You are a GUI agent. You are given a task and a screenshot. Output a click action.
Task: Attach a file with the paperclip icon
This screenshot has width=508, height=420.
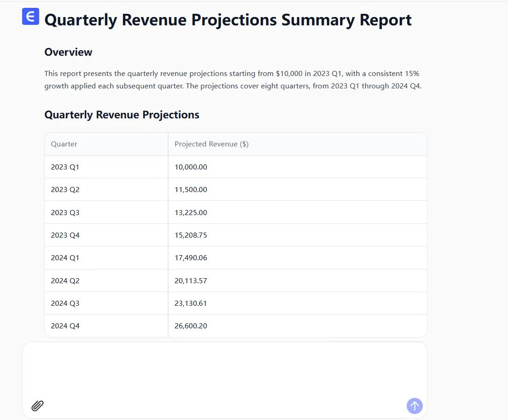click(37, 406)
